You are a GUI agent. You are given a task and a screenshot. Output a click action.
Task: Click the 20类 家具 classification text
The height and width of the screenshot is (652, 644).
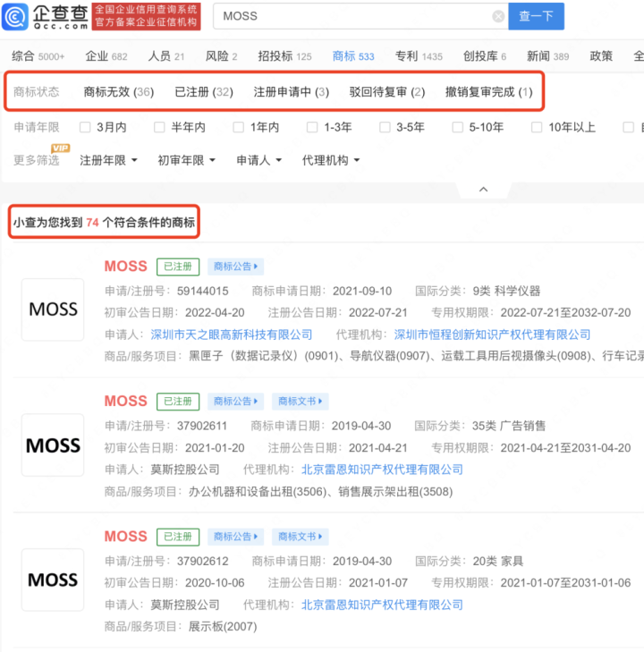(497, 562)
